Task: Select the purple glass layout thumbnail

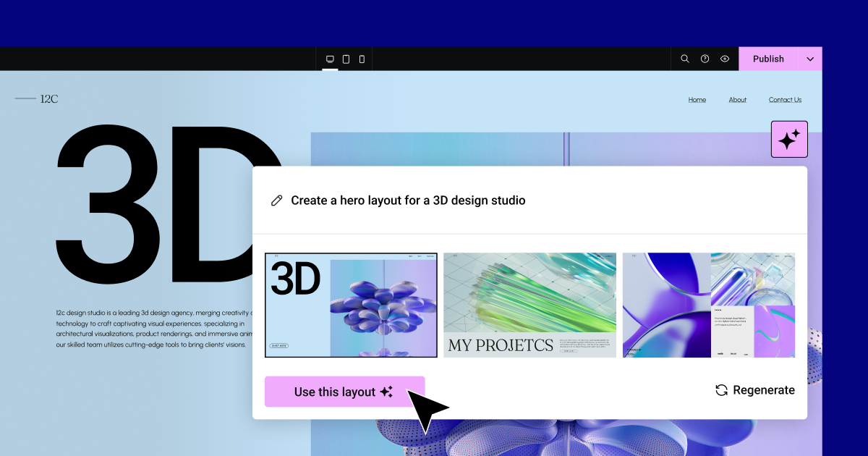Action: 709,305
